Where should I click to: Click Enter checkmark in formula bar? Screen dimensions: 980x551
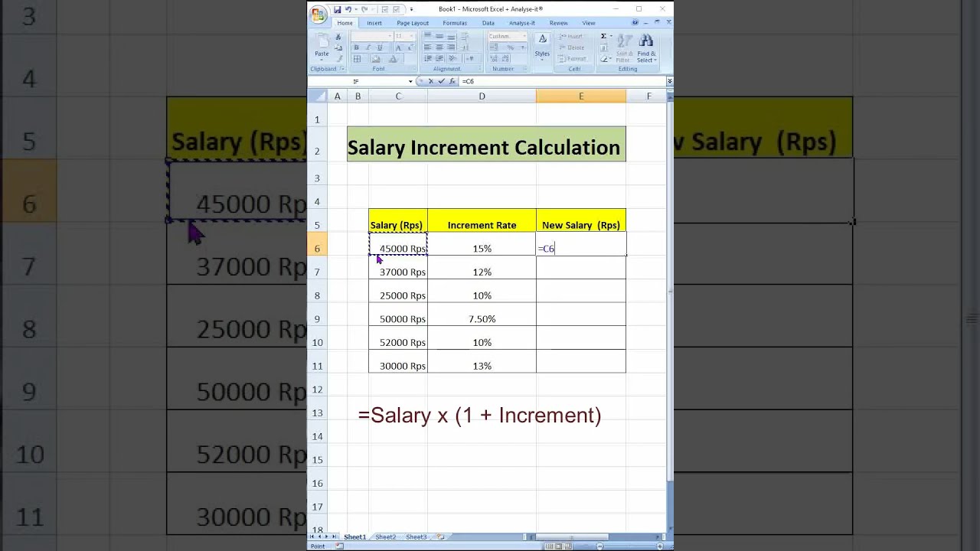[442, 81]
